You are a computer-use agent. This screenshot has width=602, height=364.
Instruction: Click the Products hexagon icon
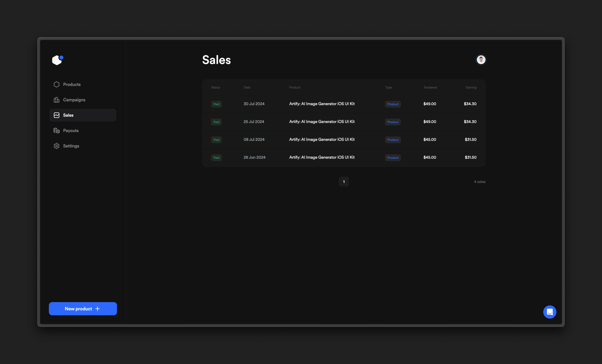point(56,84)
